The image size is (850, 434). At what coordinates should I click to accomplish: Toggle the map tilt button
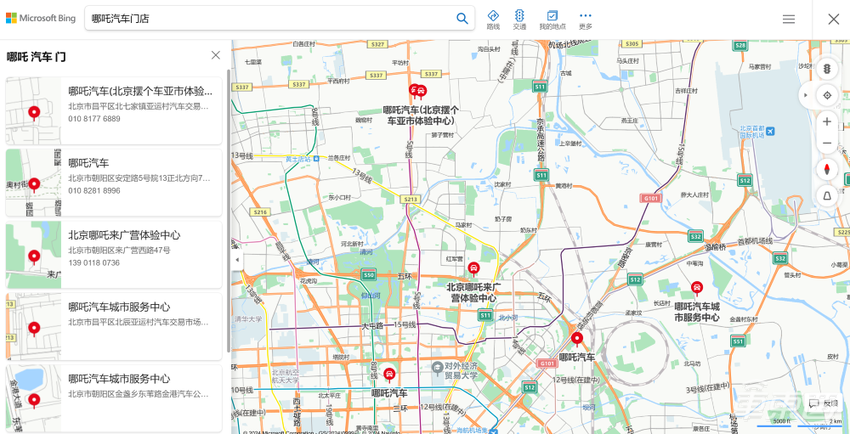827,196
